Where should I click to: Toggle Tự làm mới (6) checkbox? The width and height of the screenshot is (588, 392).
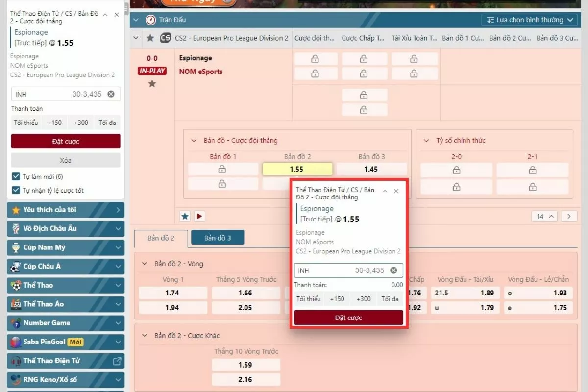(16, 176)
